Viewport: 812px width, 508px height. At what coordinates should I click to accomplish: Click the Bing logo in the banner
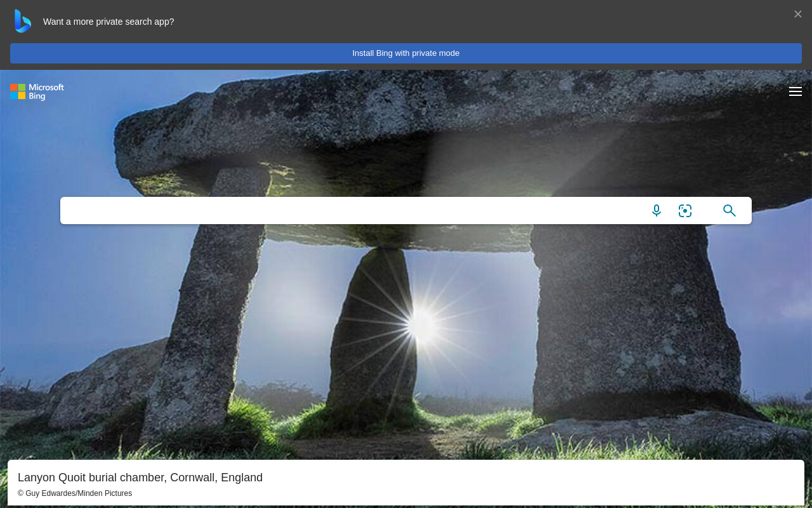tap(23, 21)
